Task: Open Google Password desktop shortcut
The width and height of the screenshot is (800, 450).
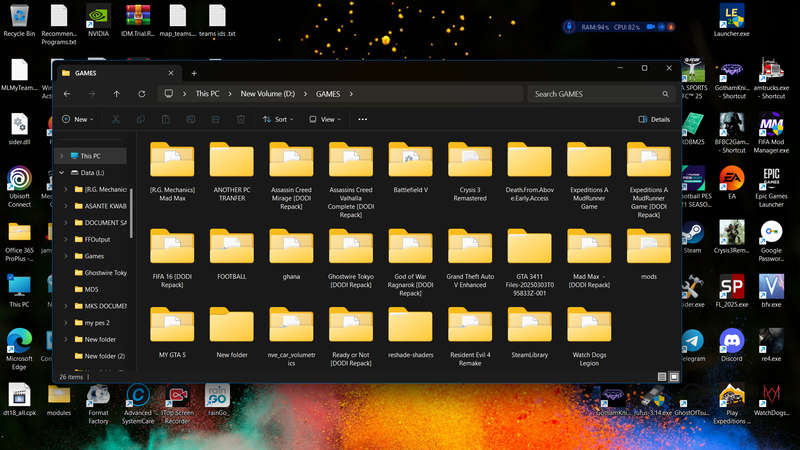Action: (771, 241)
